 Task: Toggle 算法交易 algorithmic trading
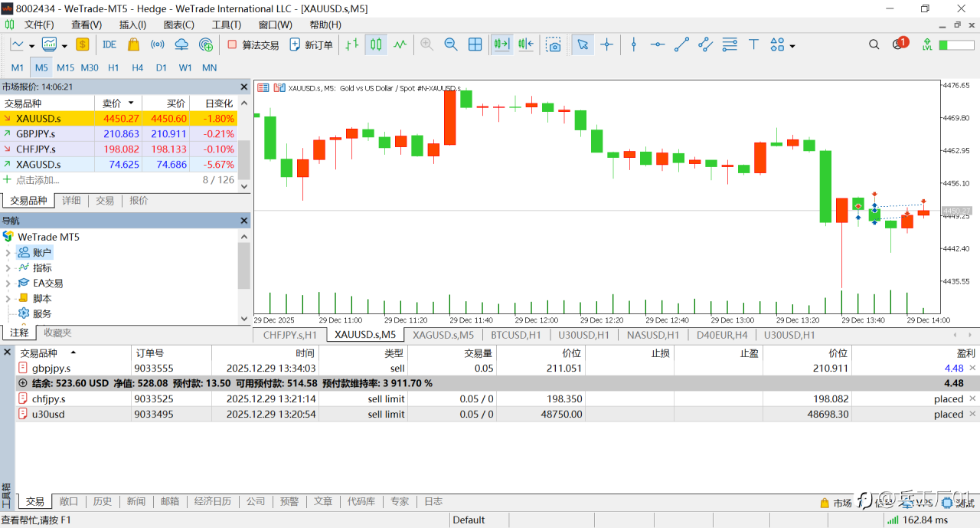253,44
